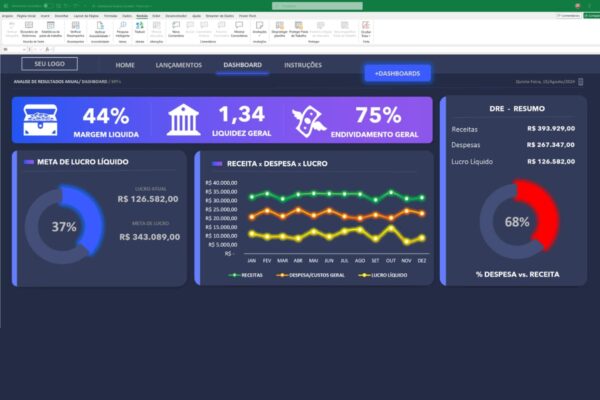
Task: Switch to the Dados ribbon tab
Action: (x=127, y=16)
